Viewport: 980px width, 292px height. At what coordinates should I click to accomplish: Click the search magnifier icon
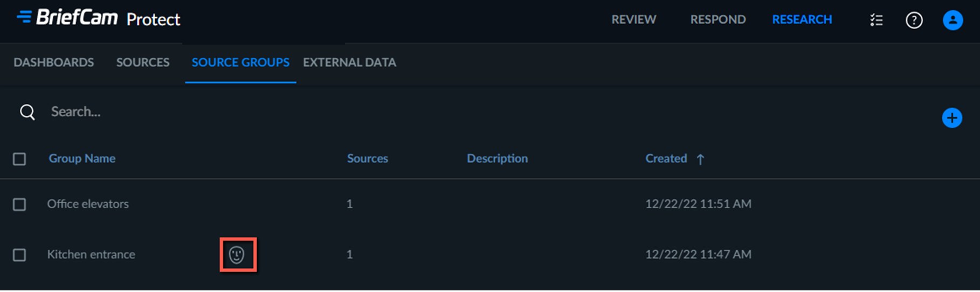[x=27, y=112]
